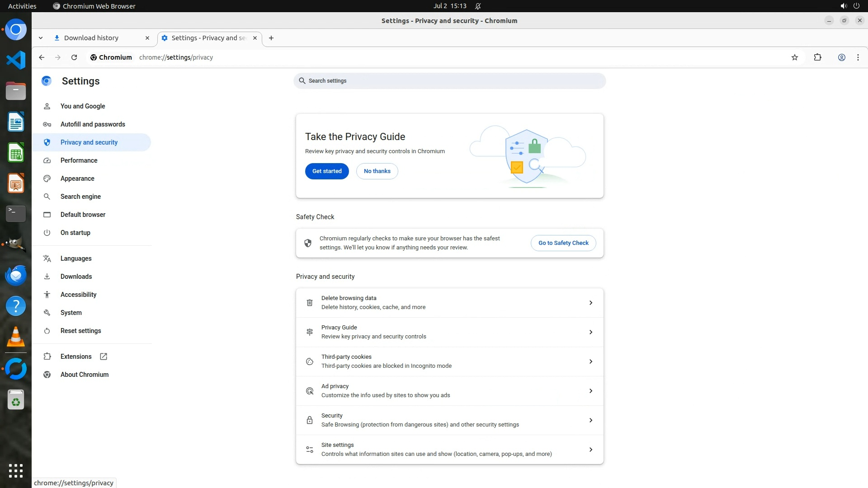
Task: Go back using the back arrow
Action: (x=42, y=57)
